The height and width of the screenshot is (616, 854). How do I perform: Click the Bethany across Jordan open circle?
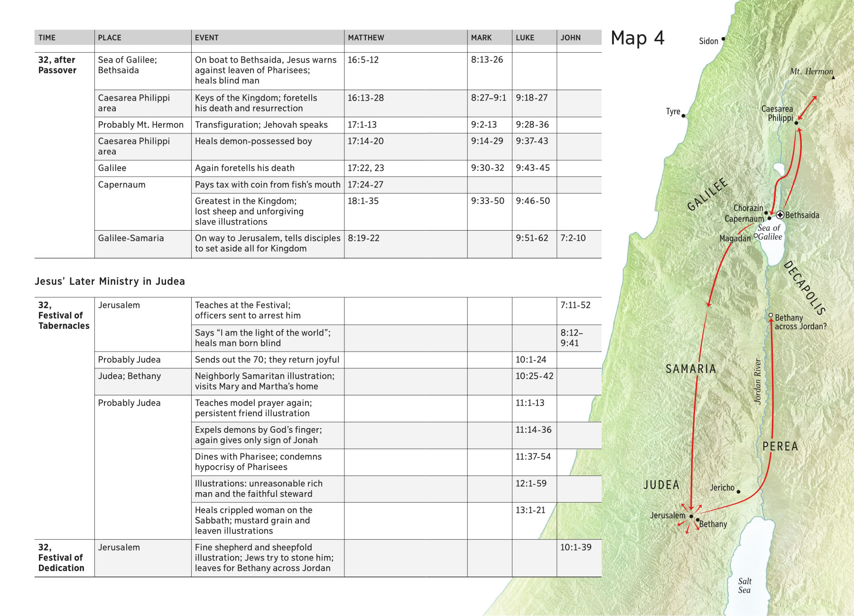771,316
